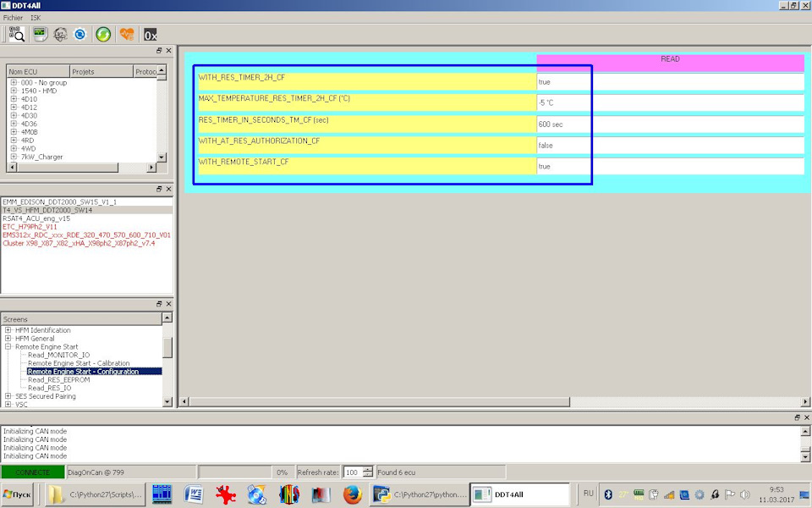Click the green oscilloscope monitor toolbar icon
This screenshot has width=812, height=508.
click(x=40, y=34)
